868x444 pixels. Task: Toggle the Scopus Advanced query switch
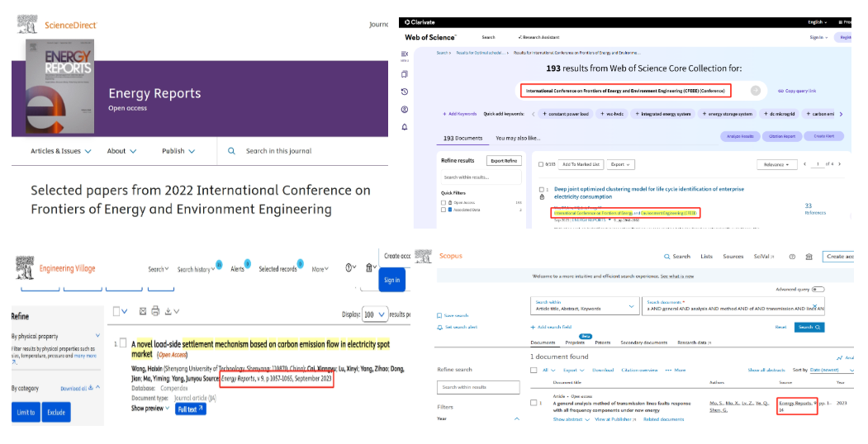click(x=818, y=290)
